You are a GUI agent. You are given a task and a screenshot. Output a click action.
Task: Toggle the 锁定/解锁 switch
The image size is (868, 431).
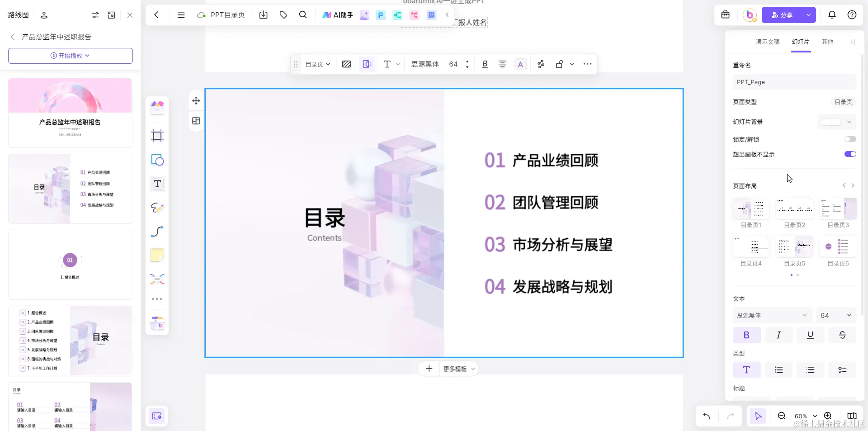pyautogui.click(x=850, y=139)
